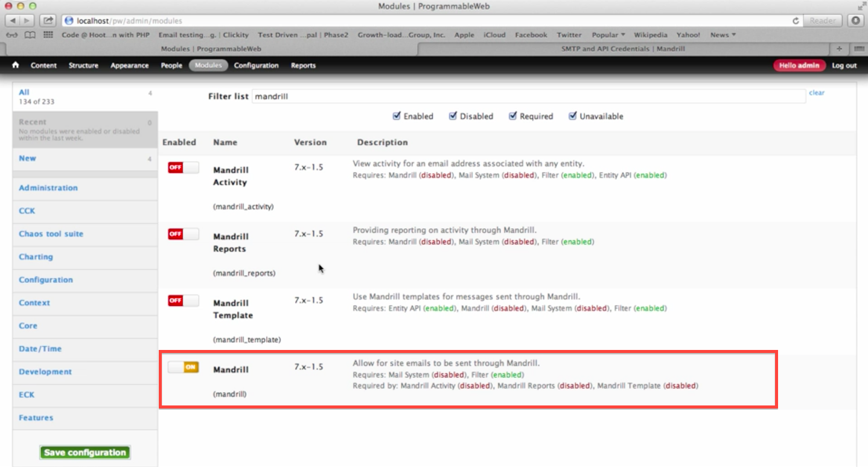Switch to SMTP and API Credentials tab
Viewport: 868px width, 467px height.
623,49
